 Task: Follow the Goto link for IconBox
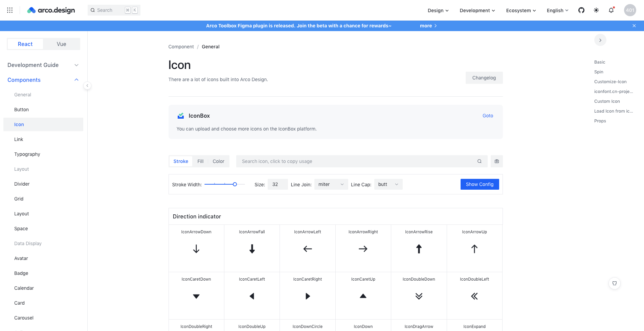pos(488,116)
